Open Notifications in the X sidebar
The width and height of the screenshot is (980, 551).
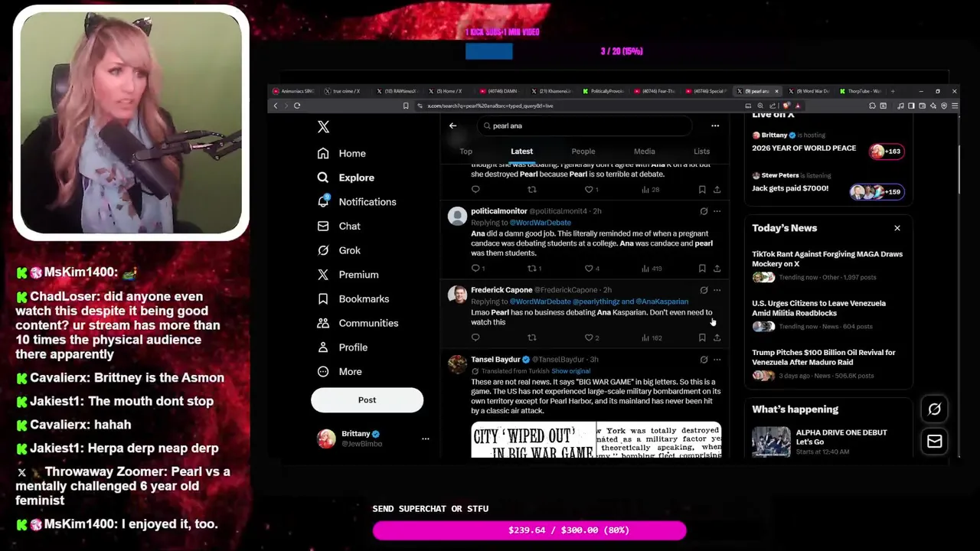click(x=357, y=202)
